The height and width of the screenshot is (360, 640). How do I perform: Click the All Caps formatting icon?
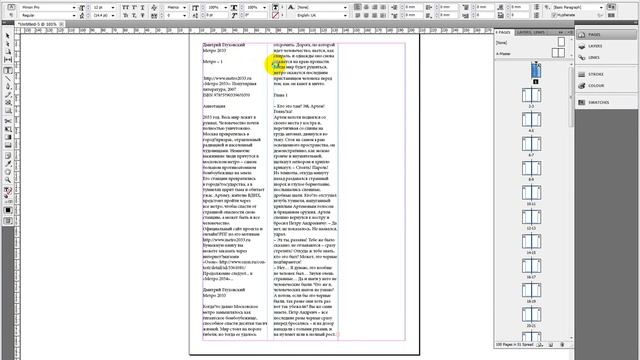[126, 7]
